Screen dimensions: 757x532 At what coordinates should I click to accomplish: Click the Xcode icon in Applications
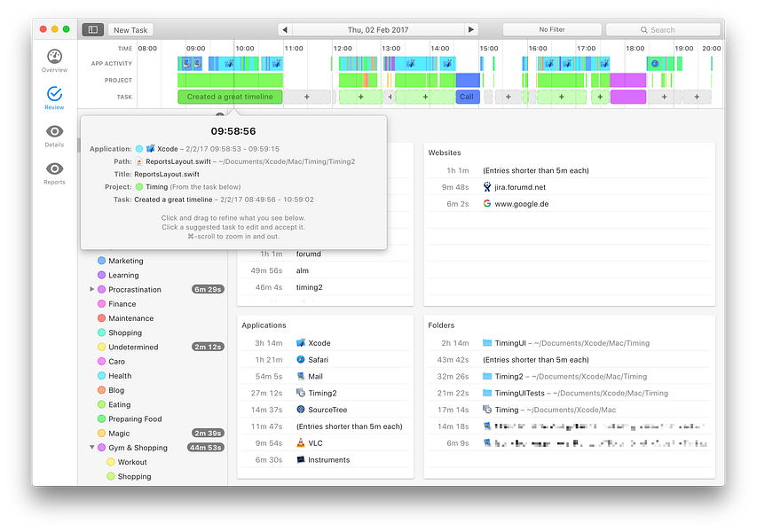(x=300, y=343)
